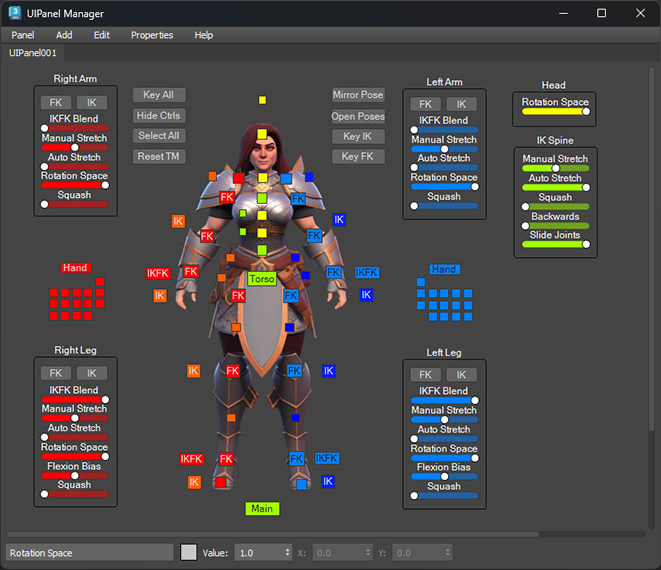Switch Left Arm to FK mode

point(425,104)
